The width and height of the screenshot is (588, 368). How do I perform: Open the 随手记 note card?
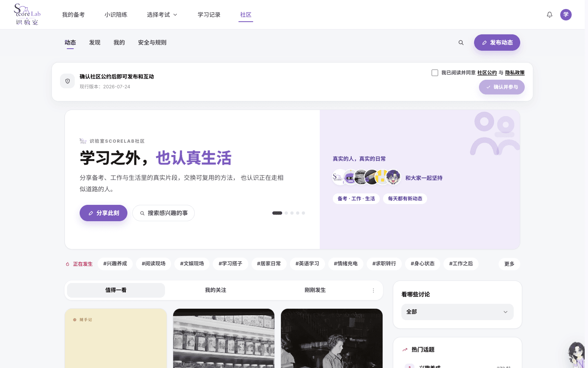click(x=116, y=338)
